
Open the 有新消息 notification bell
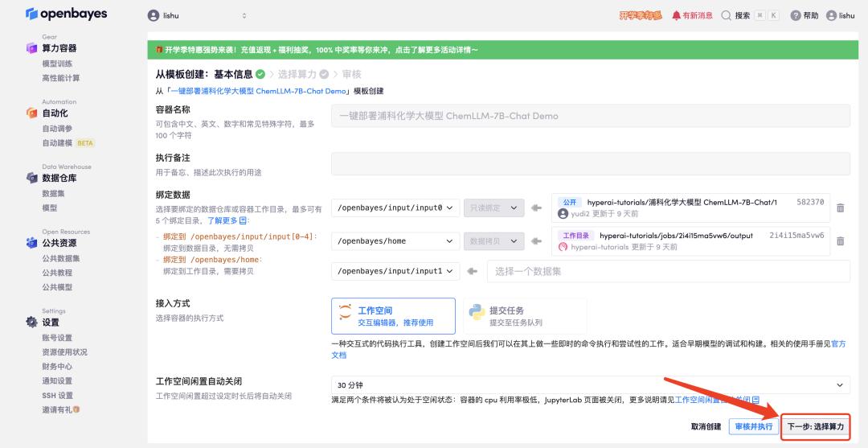pos(677,15)
